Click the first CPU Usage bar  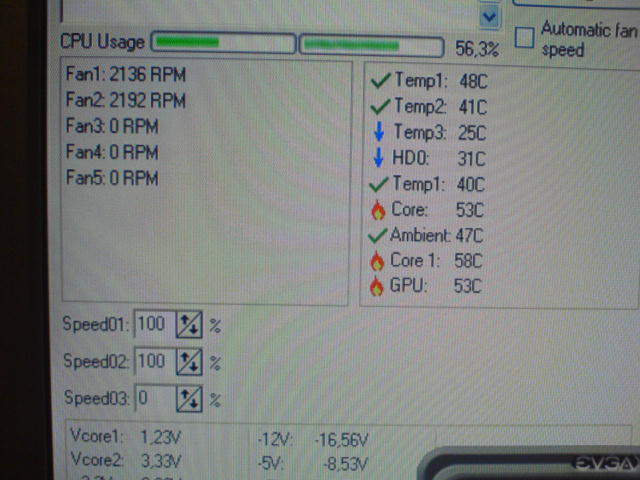coord(223,43)
